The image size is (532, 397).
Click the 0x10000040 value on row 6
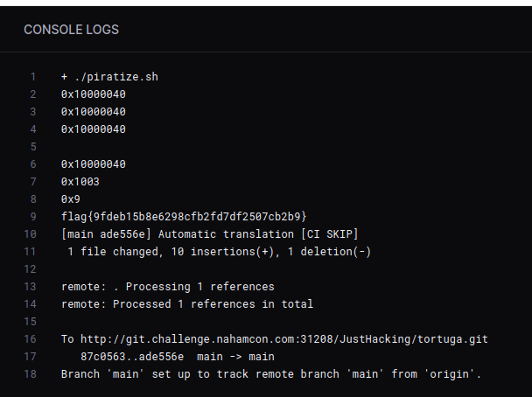(94, 164)
